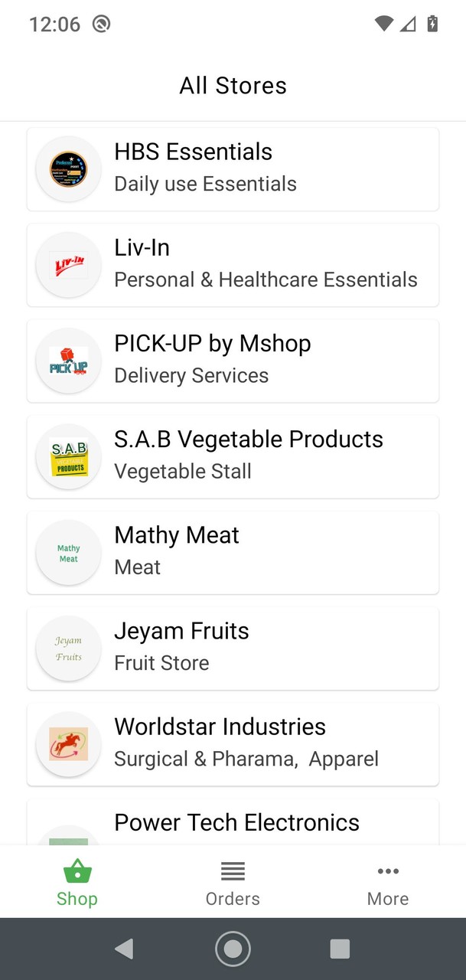466x980 pixels.
Task: Open Power Tech Electronics store
Action: (236, 823)
